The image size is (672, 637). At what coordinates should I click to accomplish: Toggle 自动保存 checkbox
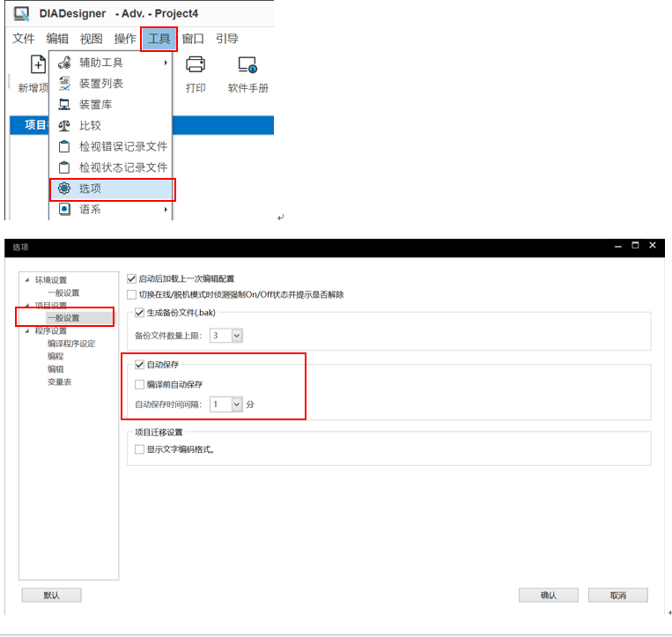click(140, 365)
